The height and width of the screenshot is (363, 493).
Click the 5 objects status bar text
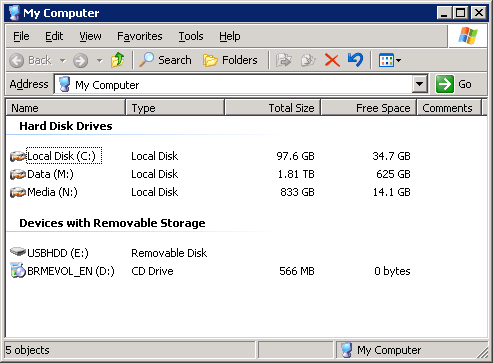point(27,350)
